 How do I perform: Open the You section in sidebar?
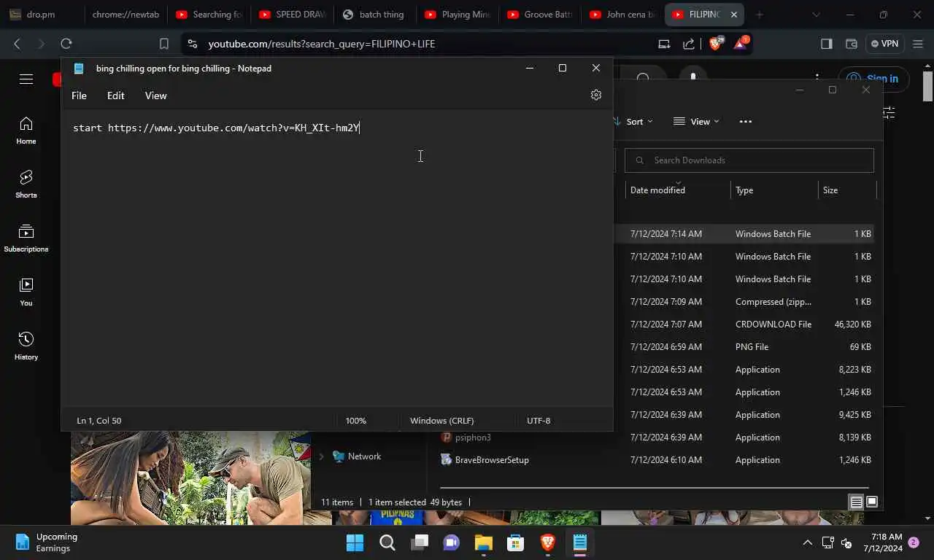[26, 292]
